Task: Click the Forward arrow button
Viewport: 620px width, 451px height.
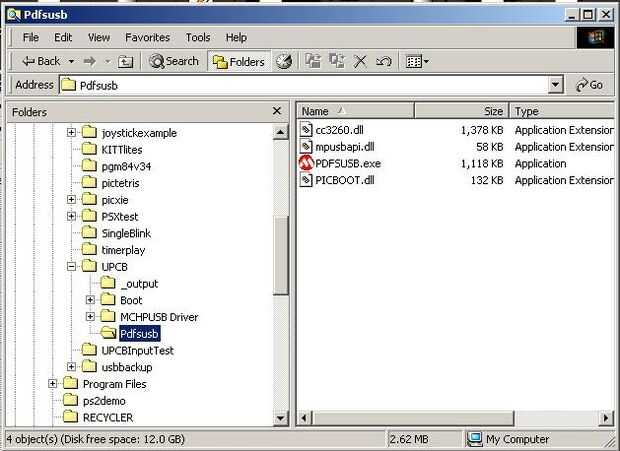Action: (x=90, y=61)
